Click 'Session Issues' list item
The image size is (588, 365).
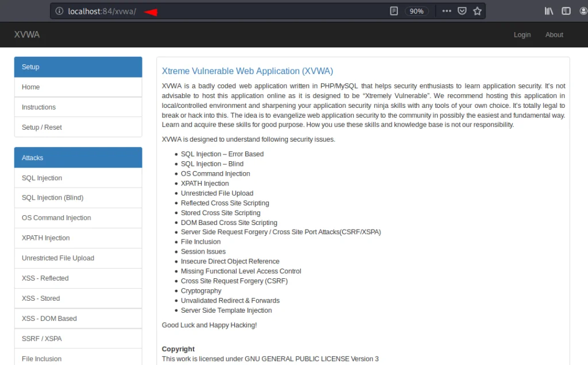tap(203, 251)
